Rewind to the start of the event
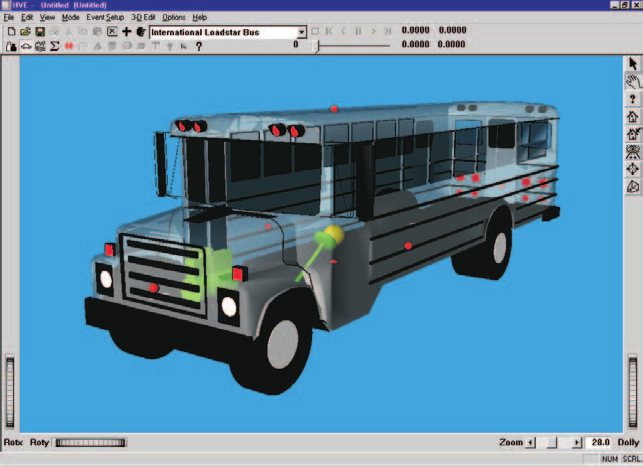The height and width of the screenshot is (467, 643). (x=329, y=31)
